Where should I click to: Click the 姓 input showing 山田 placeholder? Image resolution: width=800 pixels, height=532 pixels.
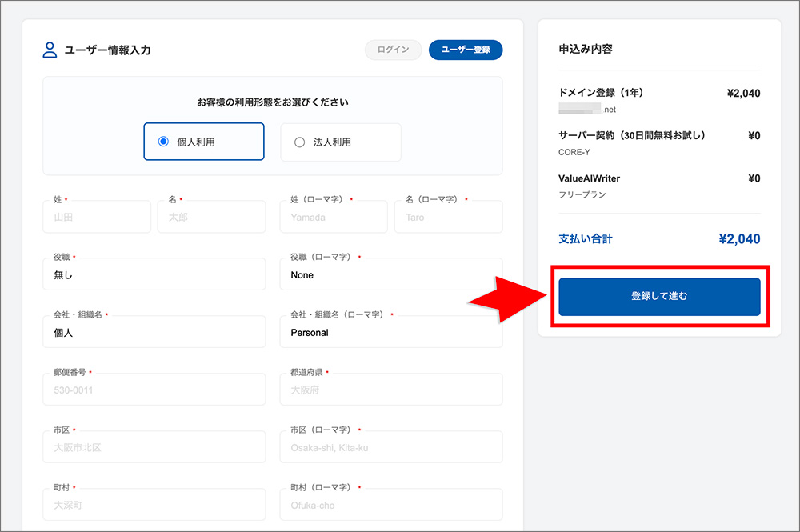pos(97,217)
